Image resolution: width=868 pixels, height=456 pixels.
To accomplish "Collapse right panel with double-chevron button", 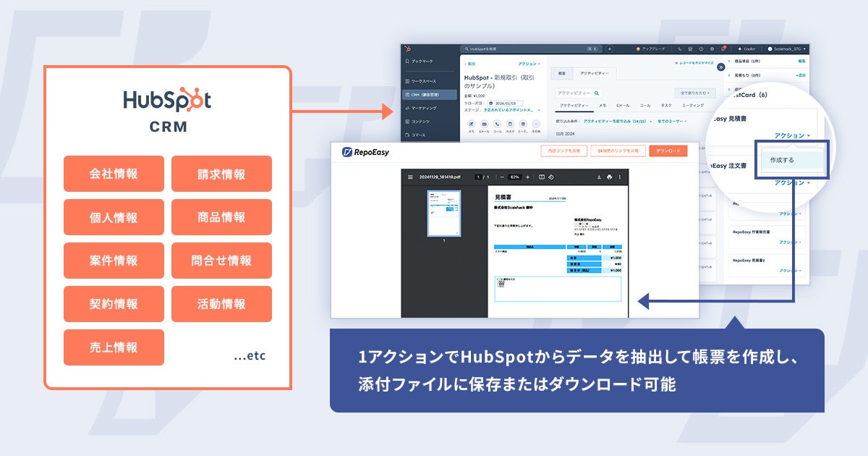I will (x=720, y=66).
